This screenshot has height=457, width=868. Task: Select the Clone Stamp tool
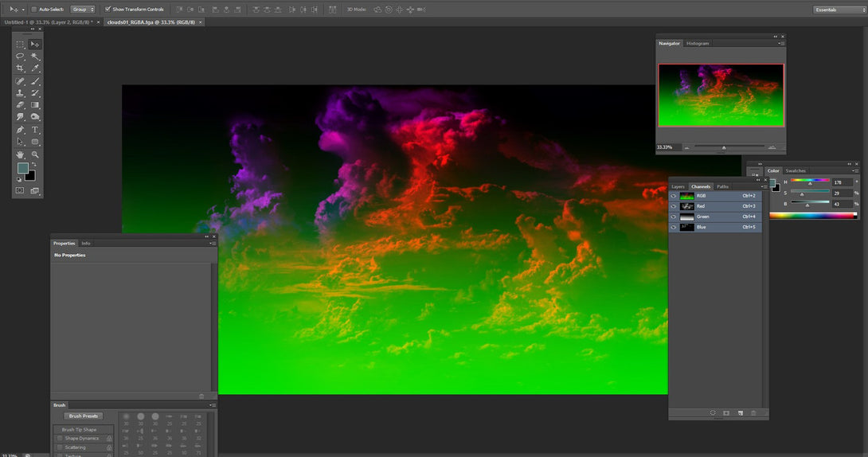pyautogui.click(x=20, y=93)
